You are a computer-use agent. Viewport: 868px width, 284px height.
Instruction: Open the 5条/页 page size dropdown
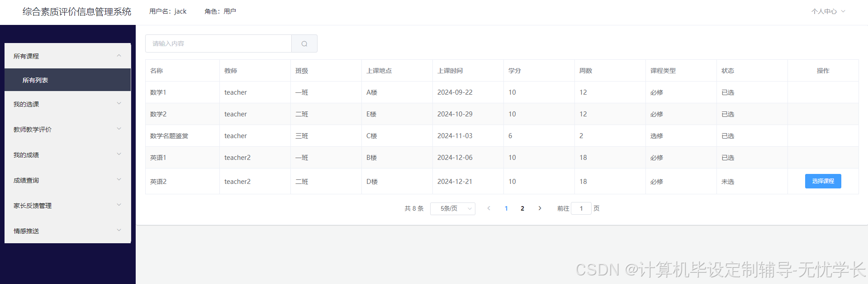(452, 208)
